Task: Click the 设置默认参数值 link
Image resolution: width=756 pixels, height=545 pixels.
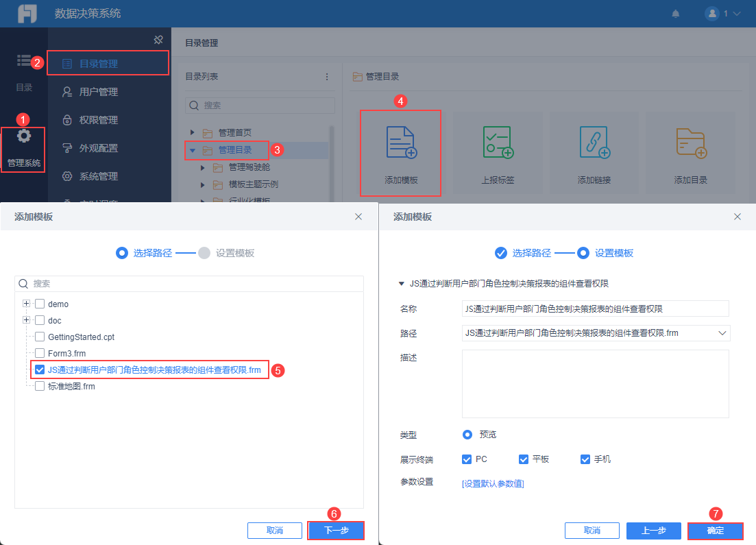Action: (x=493, y=484)
